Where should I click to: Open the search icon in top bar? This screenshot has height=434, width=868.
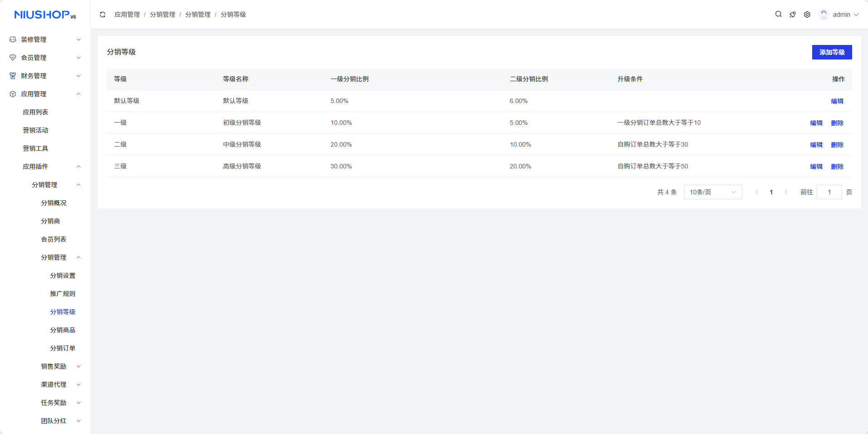[778, 15]
